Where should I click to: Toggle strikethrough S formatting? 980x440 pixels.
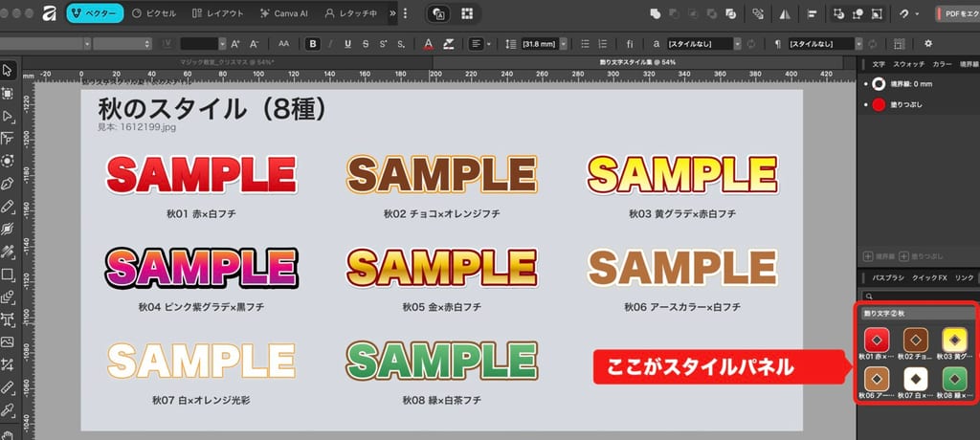click(365, 44)
